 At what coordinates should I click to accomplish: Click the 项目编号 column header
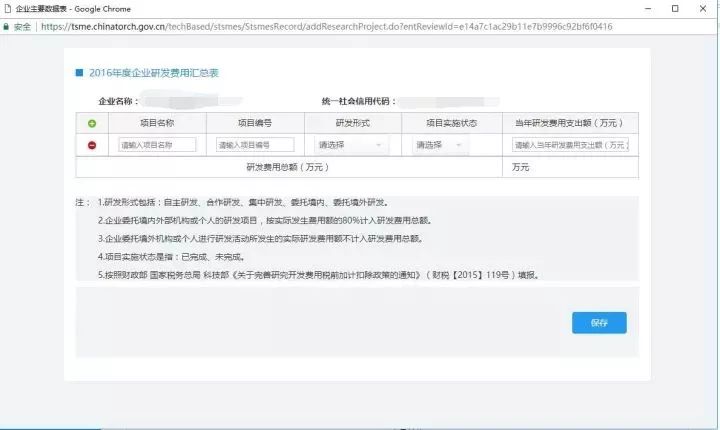[x=254, y=123]
